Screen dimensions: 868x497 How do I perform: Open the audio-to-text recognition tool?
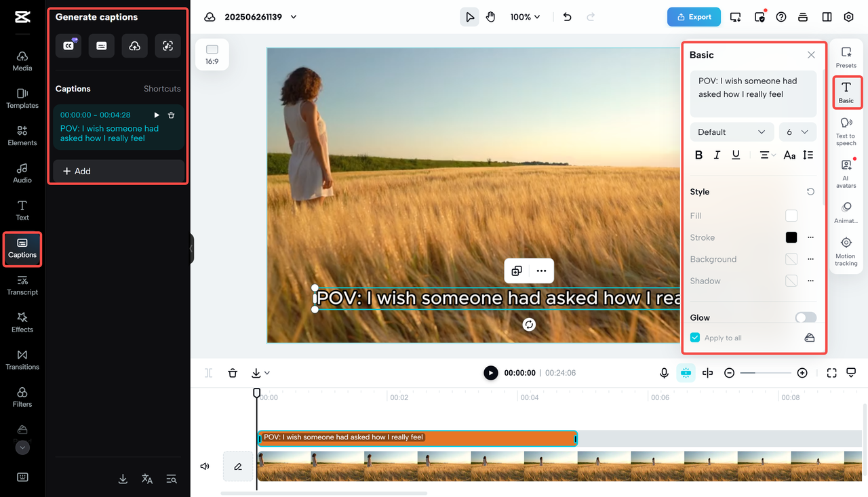tap(167, 45)
